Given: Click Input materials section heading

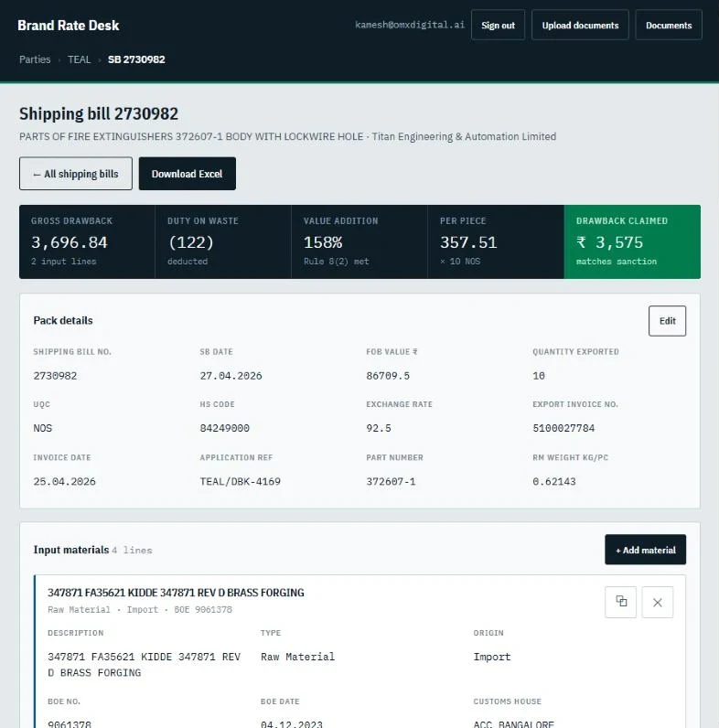Looking at the screenshot, I should click(71, 550).
